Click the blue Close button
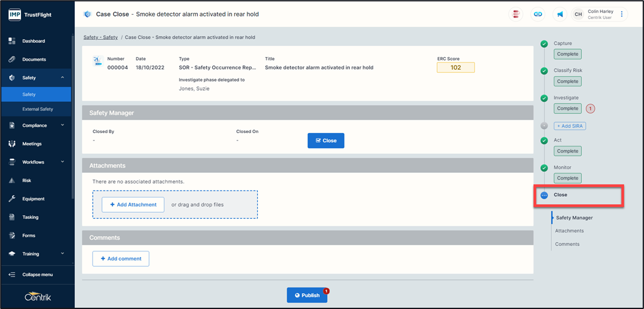The width and height of the screenshot is (644, 309). (326, 140)
